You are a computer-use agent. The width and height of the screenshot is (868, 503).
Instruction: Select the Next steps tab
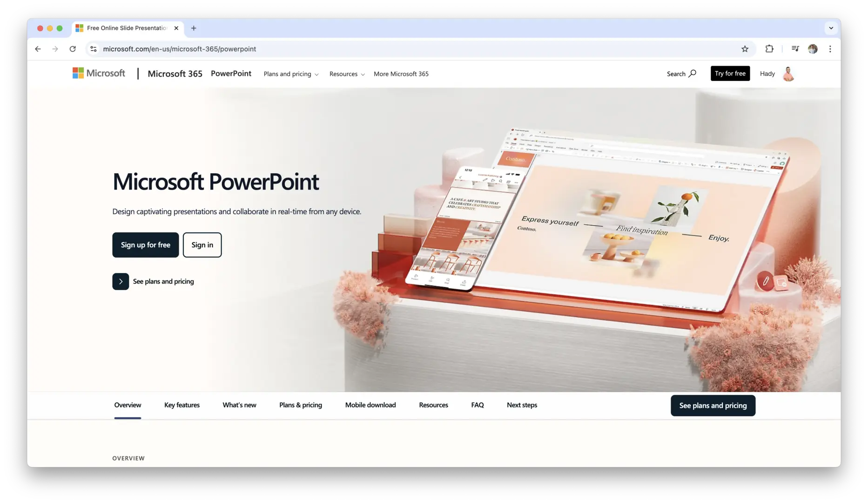point(522,405)
